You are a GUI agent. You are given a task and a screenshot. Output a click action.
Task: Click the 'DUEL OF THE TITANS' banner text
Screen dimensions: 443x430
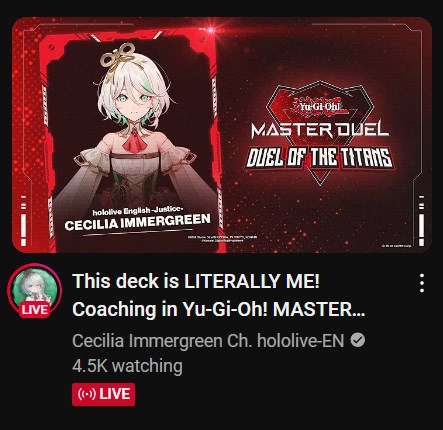click(319, 158)
